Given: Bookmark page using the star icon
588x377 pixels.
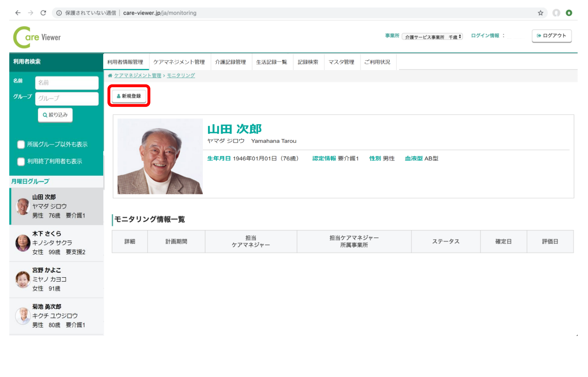Looking at the screenshot, I should coord(540,13).
